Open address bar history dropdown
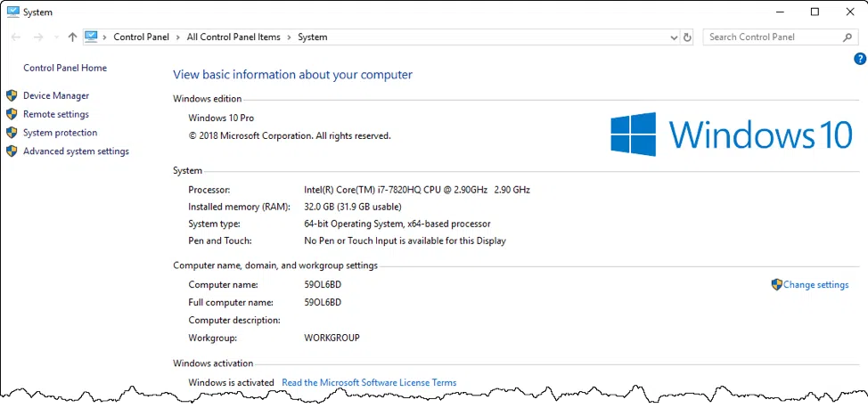The width and height of the screenshot is (868, 408). (x=674, y=37)
